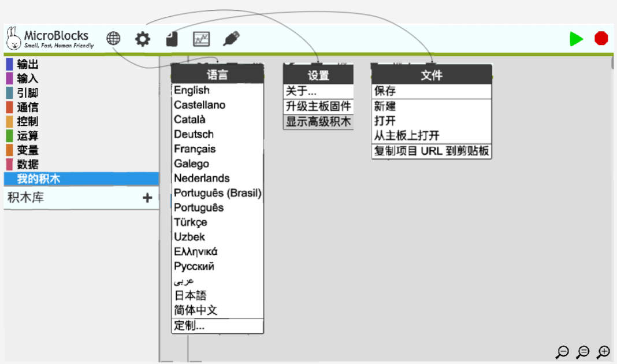Reset zoom with the equals magnifier
617x364 pixels.
pyautogui.click(x=583, y=352)
